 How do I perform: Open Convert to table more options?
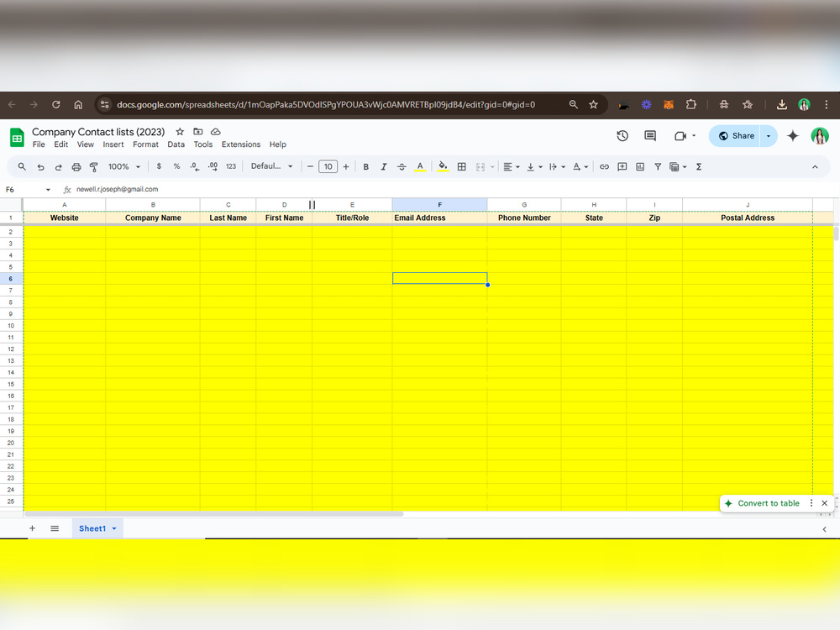pyautogui.click(x=811, y=503)
